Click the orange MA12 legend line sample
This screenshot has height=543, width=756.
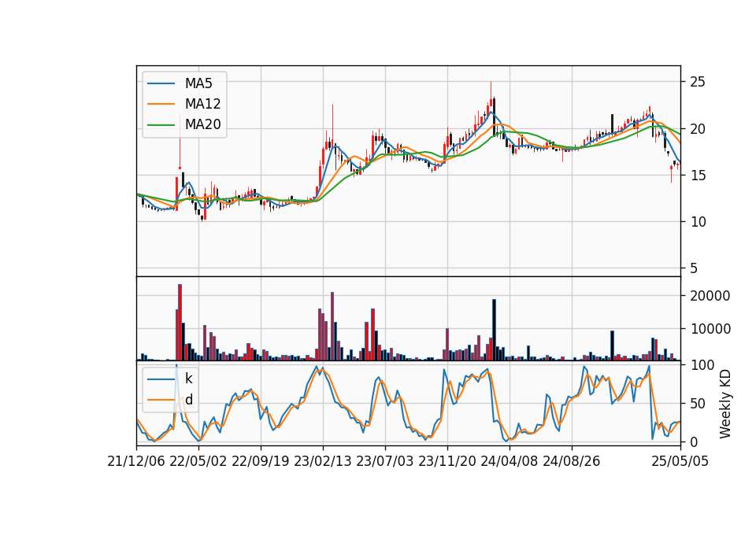[x=161, y=104]
